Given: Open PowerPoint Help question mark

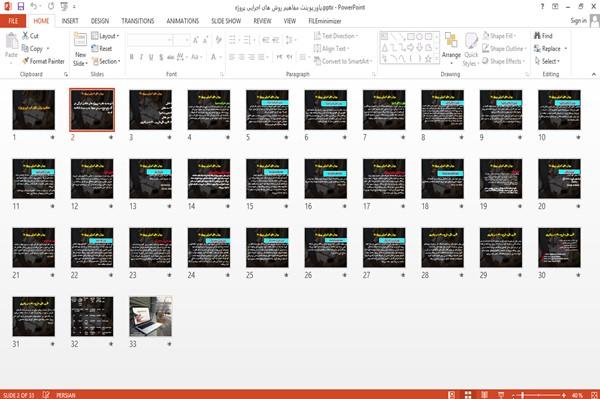Looking at the screenshot, I should (542, 7).
